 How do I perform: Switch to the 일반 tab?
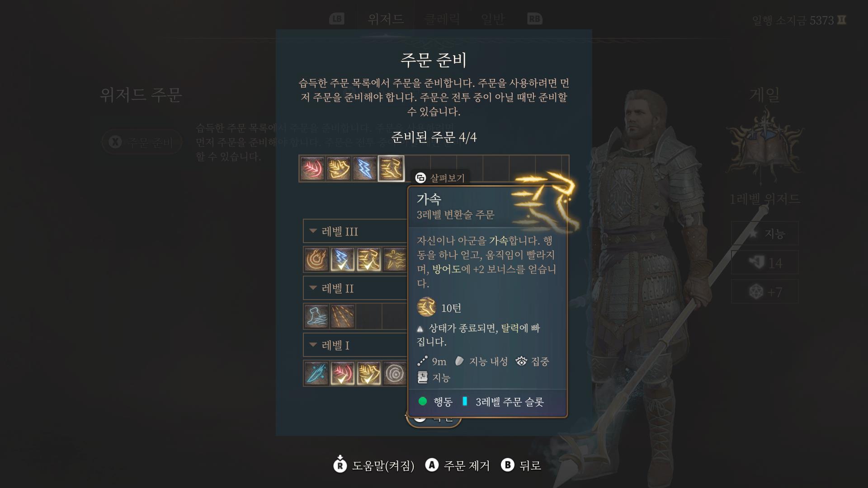pyautogui.click(x=492, y=19)
